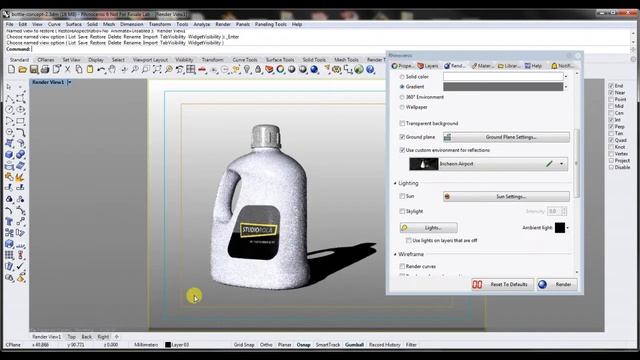Select the Circle tool in left sidebar

click(x=9, y=109)
